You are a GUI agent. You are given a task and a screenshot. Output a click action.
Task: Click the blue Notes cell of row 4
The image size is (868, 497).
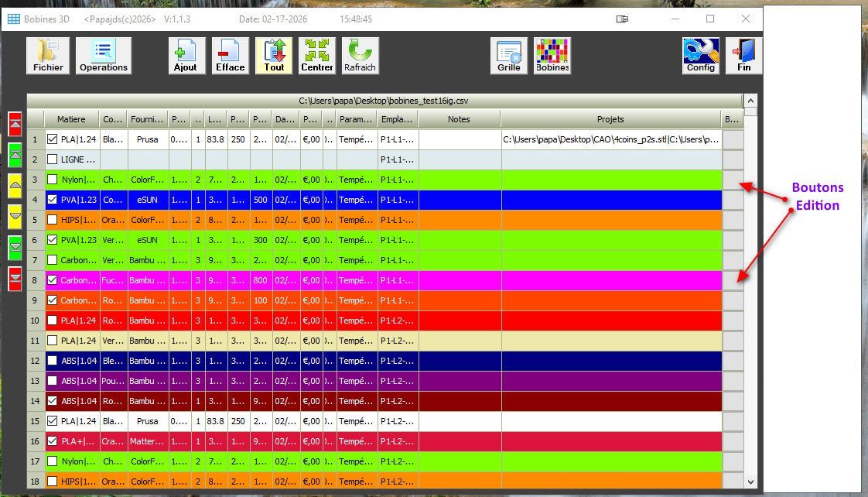(x=460, y=200)
